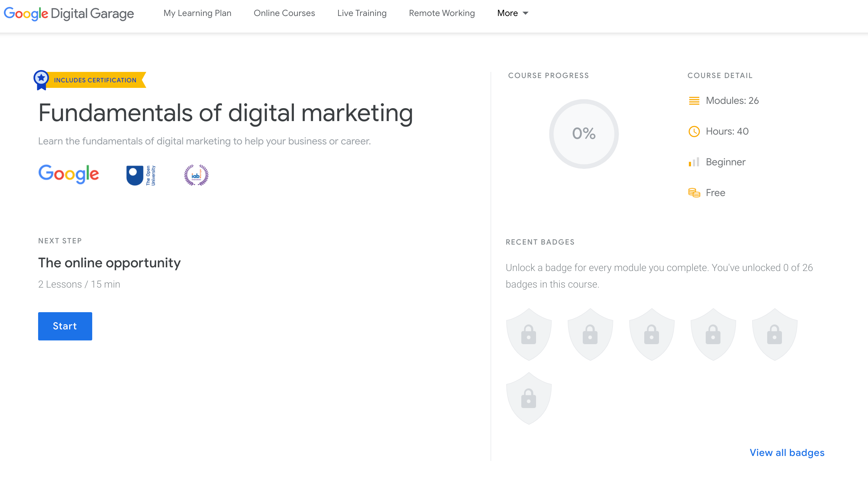
Task: Click the clock icon next to Hours
Action: point(693,131)
